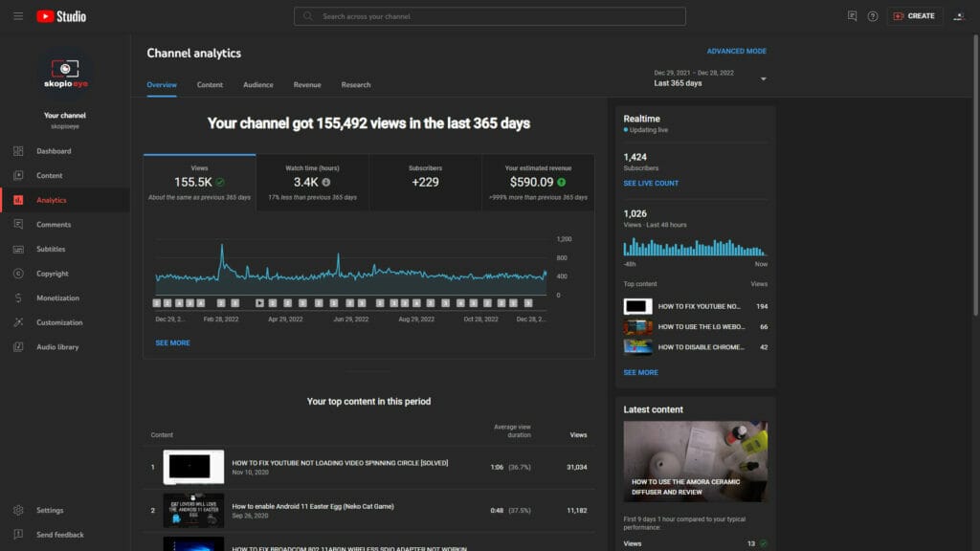Collapse the sidebar with the hamburger menu
The image size is (980, 551).
[x=17, y=15]
